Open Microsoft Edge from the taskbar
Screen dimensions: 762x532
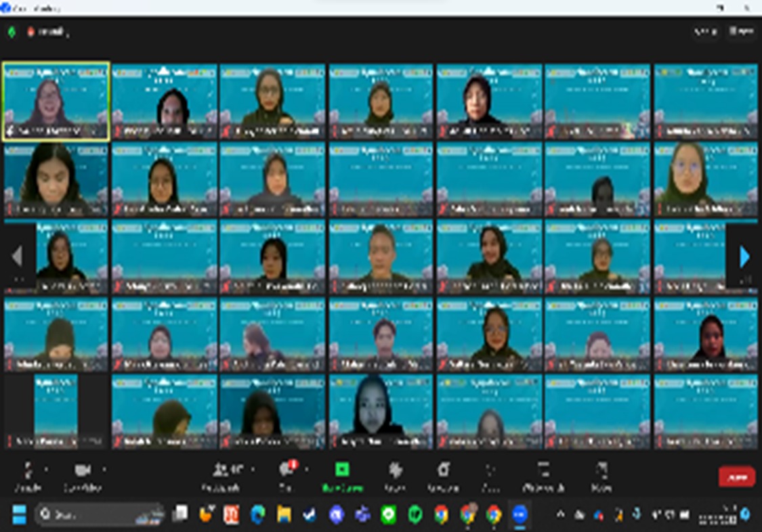(257, 515)
